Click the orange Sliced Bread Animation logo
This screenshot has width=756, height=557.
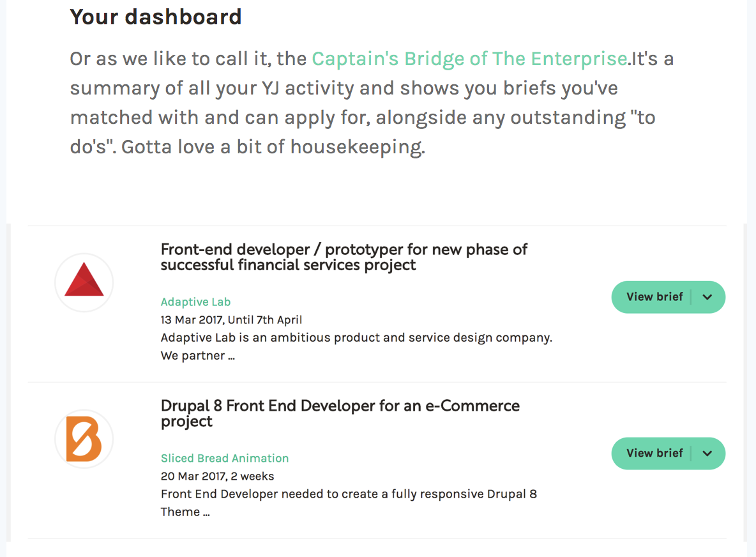[x=84, y=439]
